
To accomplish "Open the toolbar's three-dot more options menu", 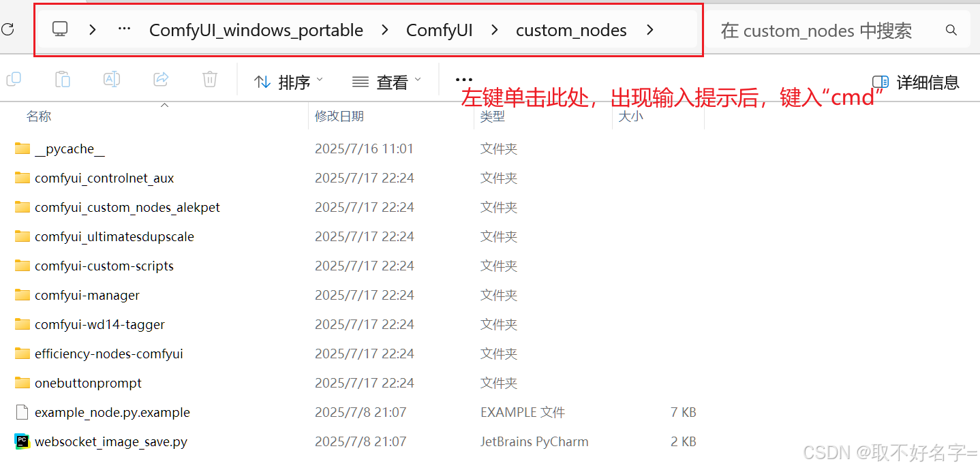I will point(463,80).
